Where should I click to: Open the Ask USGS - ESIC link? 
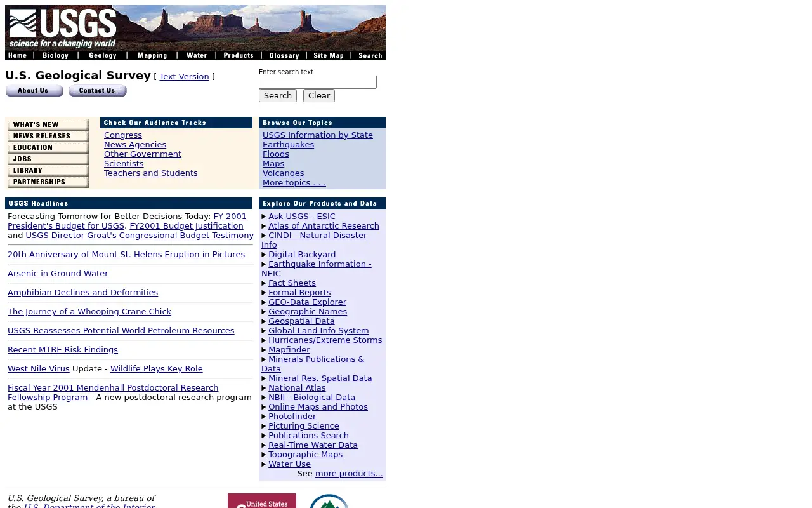tap(302, 217)
